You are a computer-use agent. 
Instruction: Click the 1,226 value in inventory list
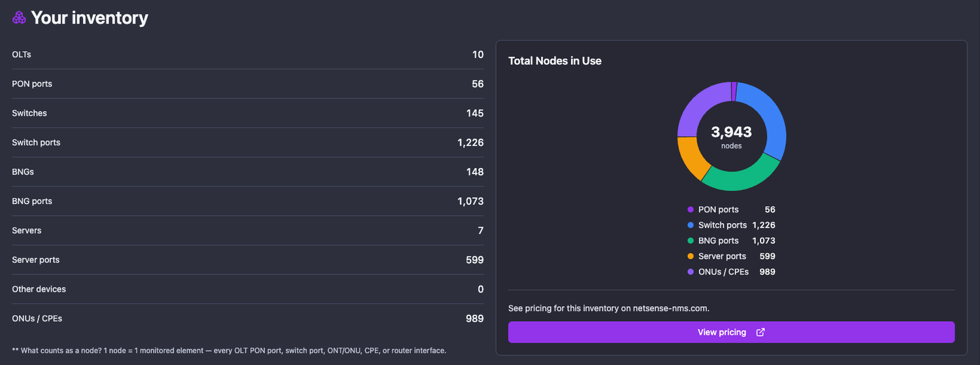tap(470, 143)
